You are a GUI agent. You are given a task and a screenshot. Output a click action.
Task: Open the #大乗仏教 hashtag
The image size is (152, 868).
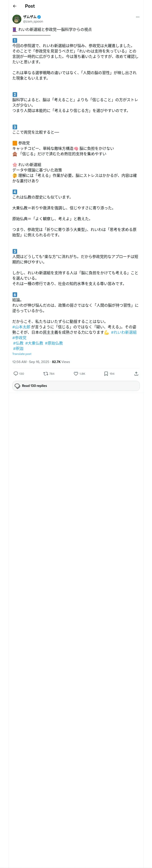tap(34, 343)
